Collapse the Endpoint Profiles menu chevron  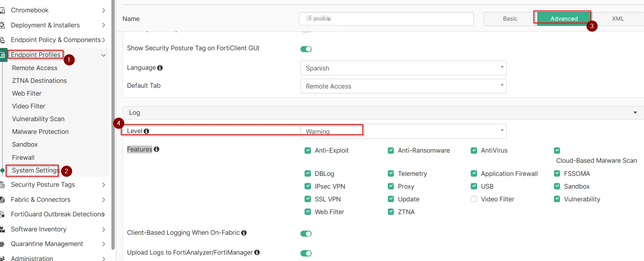click(104, 55)
